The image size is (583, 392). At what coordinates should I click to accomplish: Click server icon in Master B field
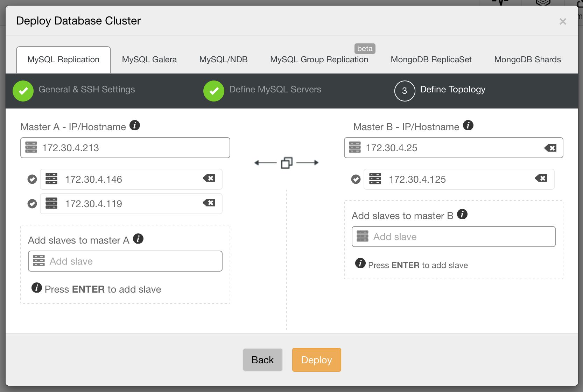coord(355,147)
